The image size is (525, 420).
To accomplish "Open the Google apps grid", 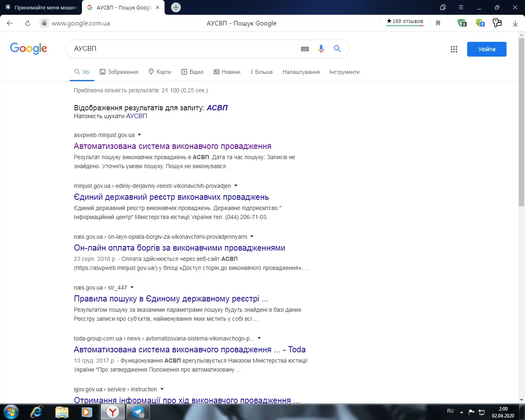I will tap(454, 49).
